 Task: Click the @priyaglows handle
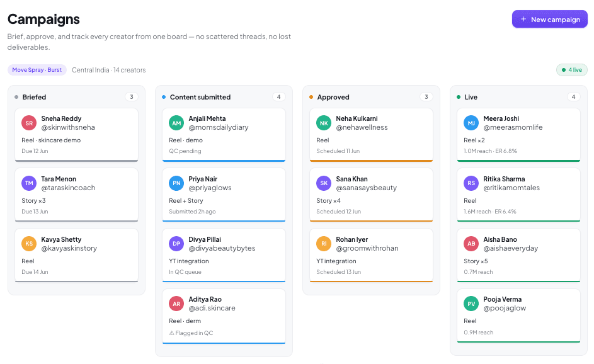coord(210,188)
